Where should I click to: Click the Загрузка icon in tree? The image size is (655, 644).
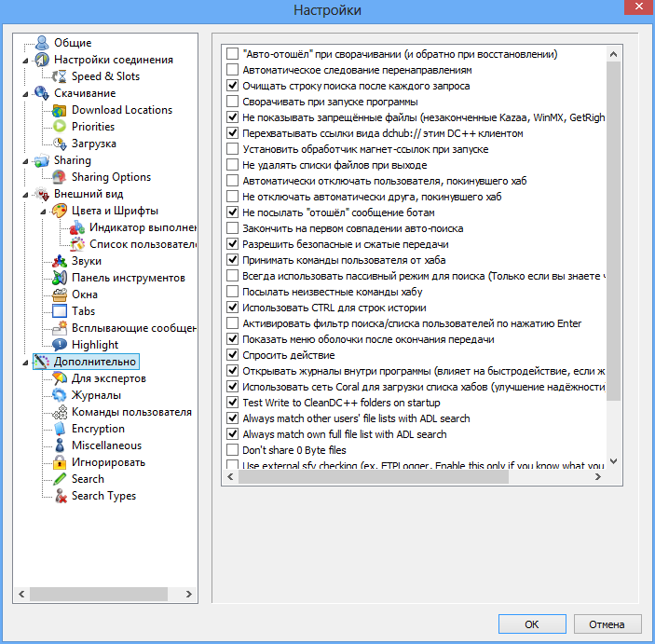pos(60,144)
